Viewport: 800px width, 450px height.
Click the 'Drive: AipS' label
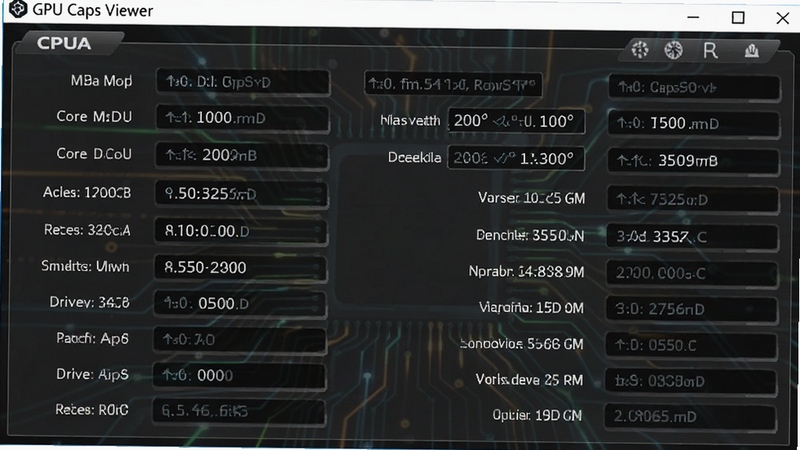92,374
